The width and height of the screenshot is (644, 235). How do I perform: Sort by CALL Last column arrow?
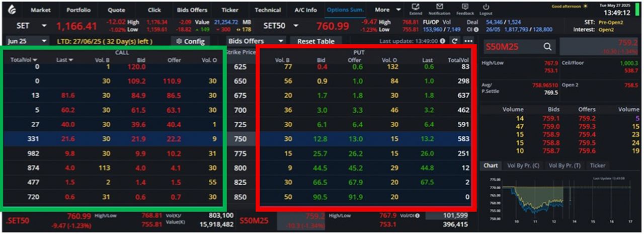tap(71, 60)
